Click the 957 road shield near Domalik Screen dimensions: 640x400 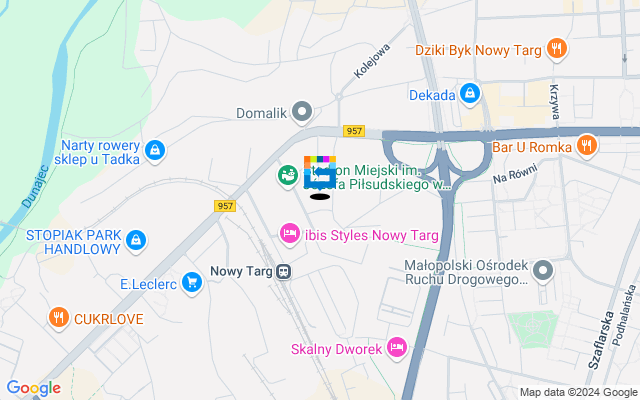tap(354, 131)
